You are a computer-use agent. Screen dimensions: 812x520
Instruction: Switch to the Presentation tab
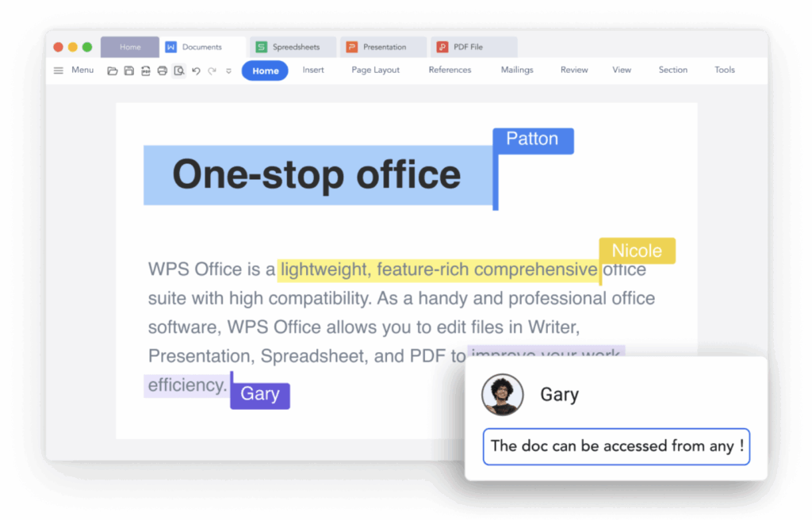coord(384,47)
